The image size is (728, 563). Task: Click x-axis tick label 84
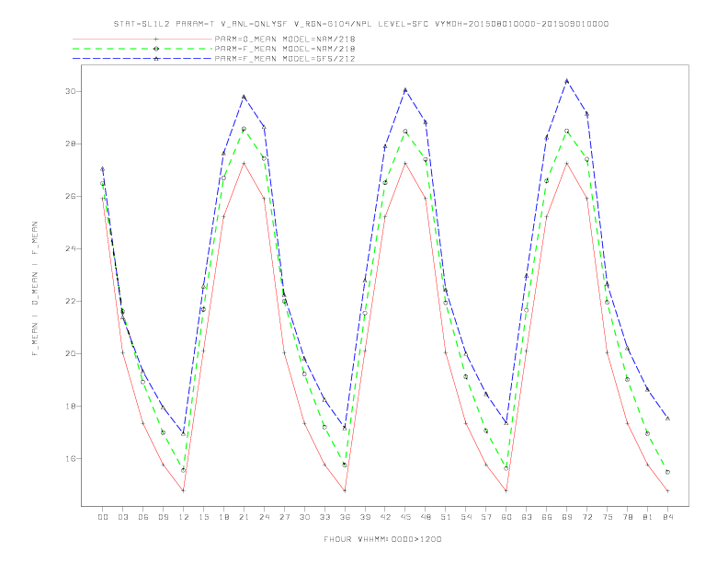[667, 517]
